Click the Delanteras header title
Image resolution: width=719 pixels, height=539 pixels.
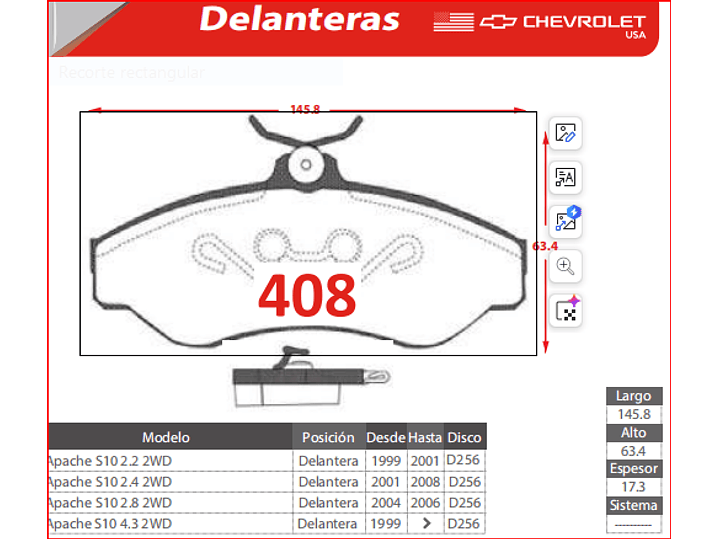299,19
